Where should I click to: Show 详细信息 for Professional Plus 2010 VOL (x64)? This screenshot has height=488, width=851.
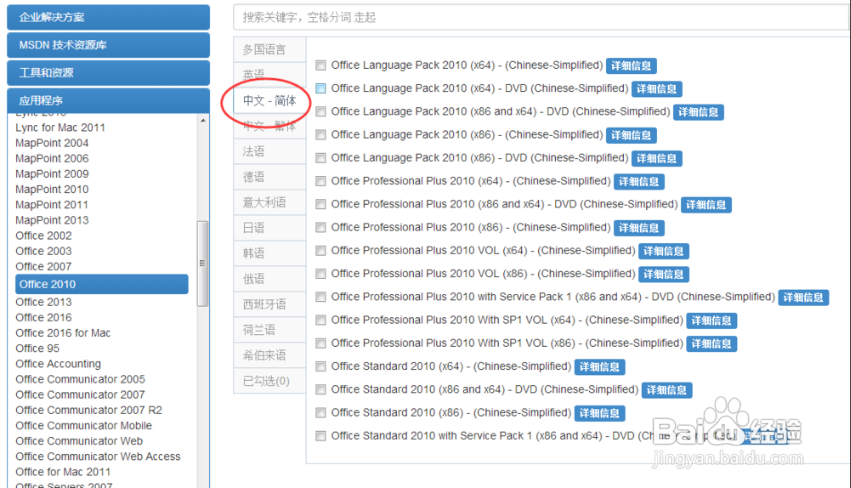click(664, 251)
